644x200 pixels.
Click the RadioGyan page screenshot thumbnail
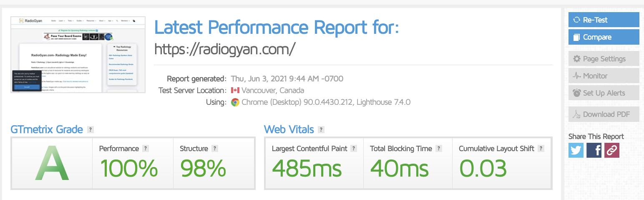[78, 55]
